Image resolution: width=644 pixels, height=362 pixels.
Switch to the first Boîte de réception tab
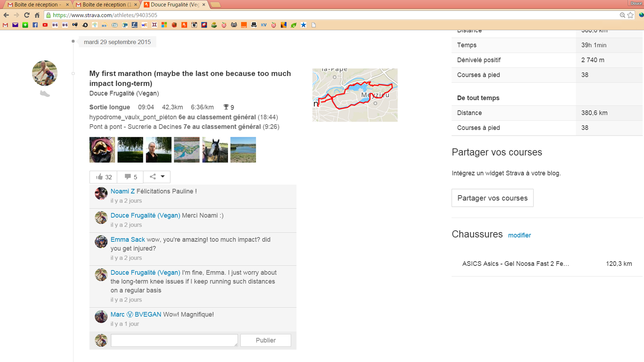tap(35, 4)
